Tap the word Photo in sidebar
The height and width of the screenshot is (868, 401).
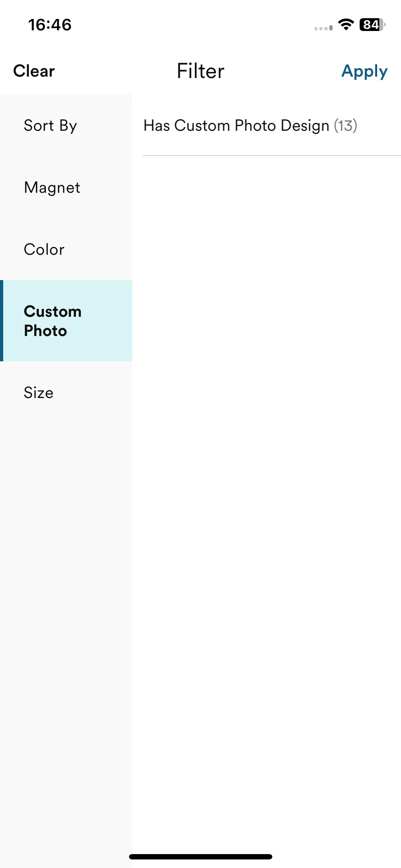[x=45, y=331]
